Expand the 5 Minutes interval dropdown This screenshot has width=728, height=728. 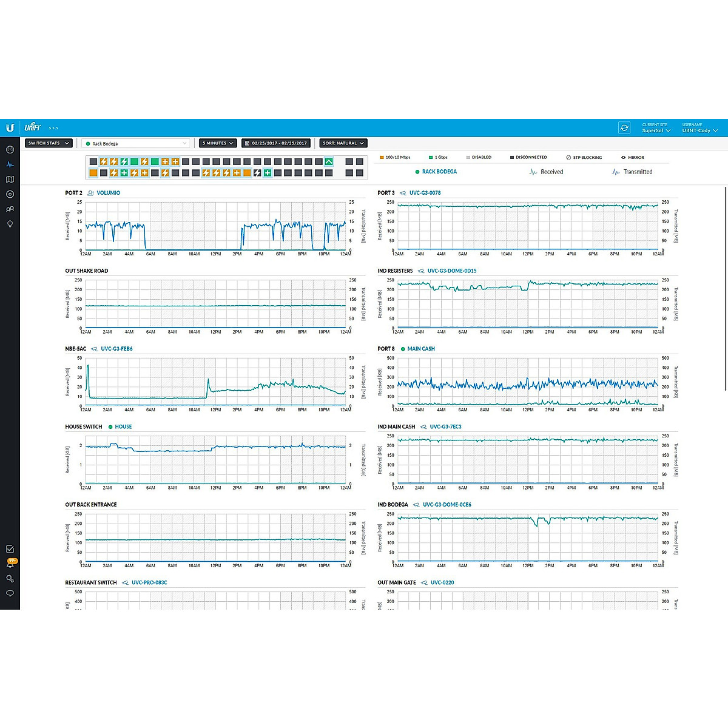(218, 143)
